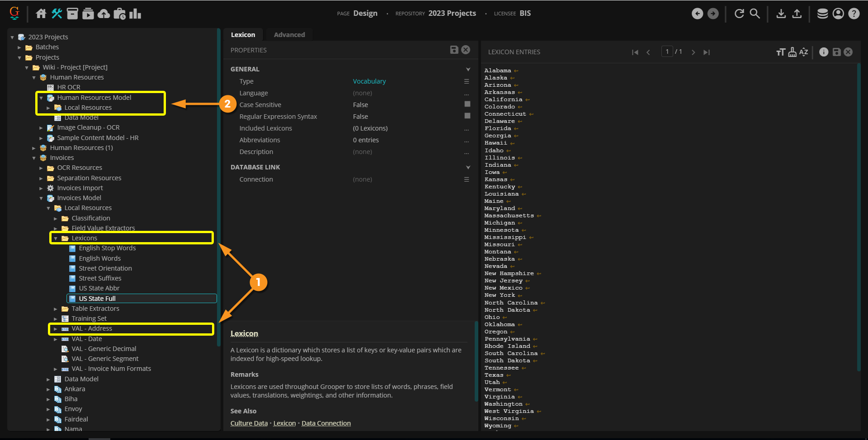
Task: Click the clean-up brush icon in Lexicon Entries
Action: pos(792,52)
